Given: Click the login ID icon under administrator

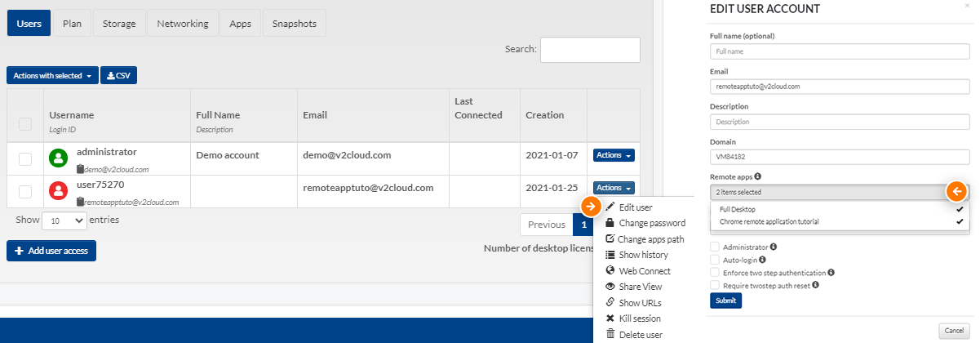Looking at the screenshot, I should pyautogui.click(x=80, y=169).
